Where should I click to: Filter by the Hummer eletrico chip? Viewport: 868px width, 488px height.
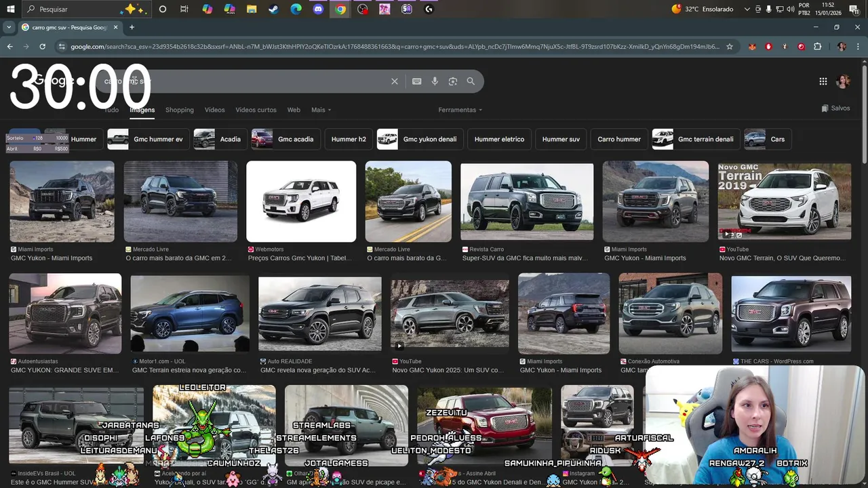point(499,139)
